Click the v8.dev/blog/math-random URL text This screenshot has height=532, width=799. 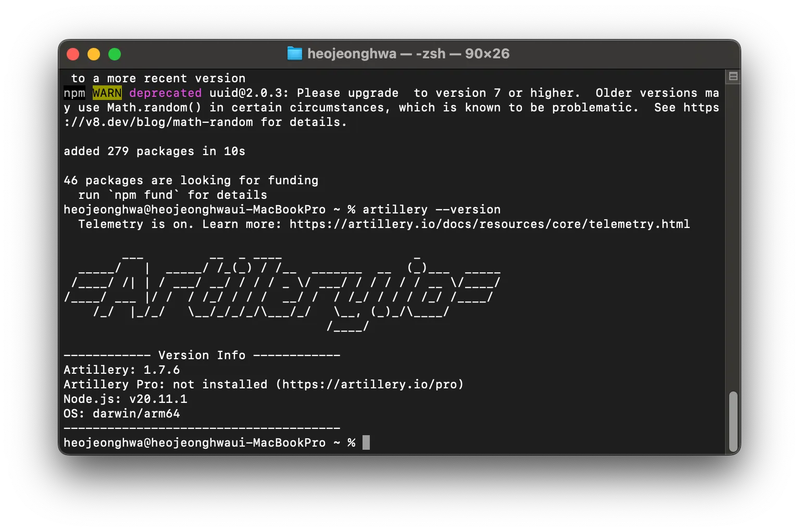[158, 122]
